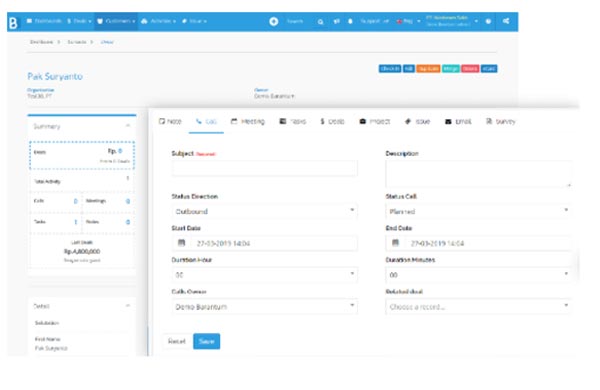Click the Pak Suryanto contact title
600x390 pixels.
coord(55,77)
